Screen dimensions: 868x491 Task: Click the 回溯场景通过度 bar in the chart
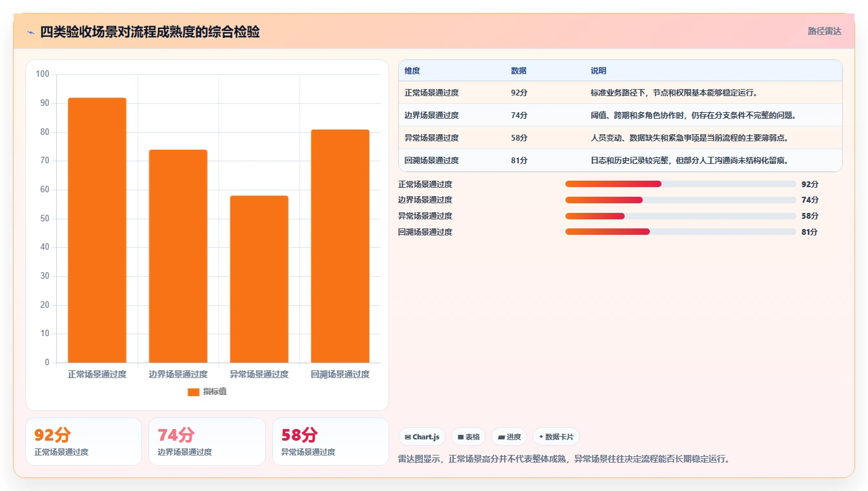pyautogui.click(x=340, y=246)
